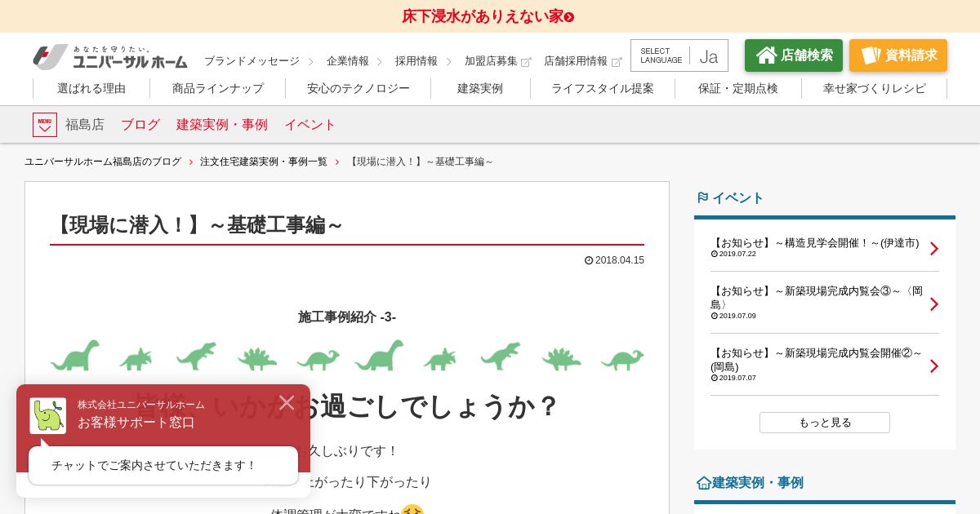Click arrow of 新築現場完成内覧会③ event

pyautogui.click(x=934, y=304)
